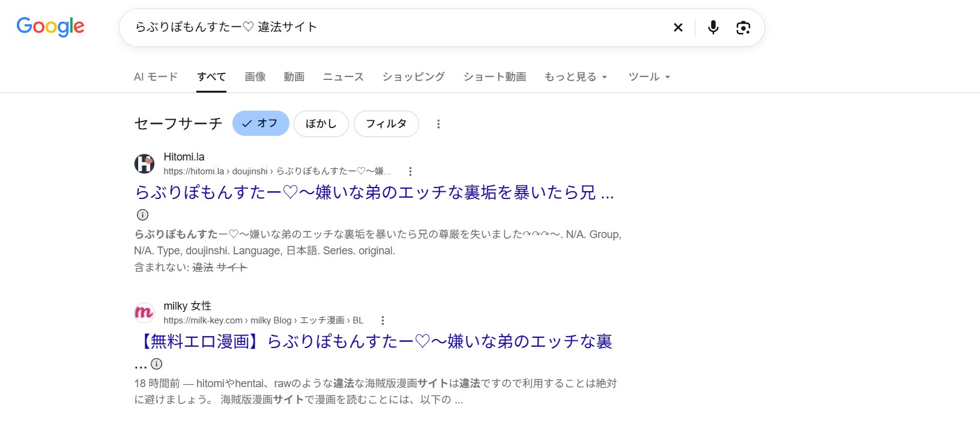
Task: Select SafeSearch ぼかし option
Action: (x=321, y=123)
